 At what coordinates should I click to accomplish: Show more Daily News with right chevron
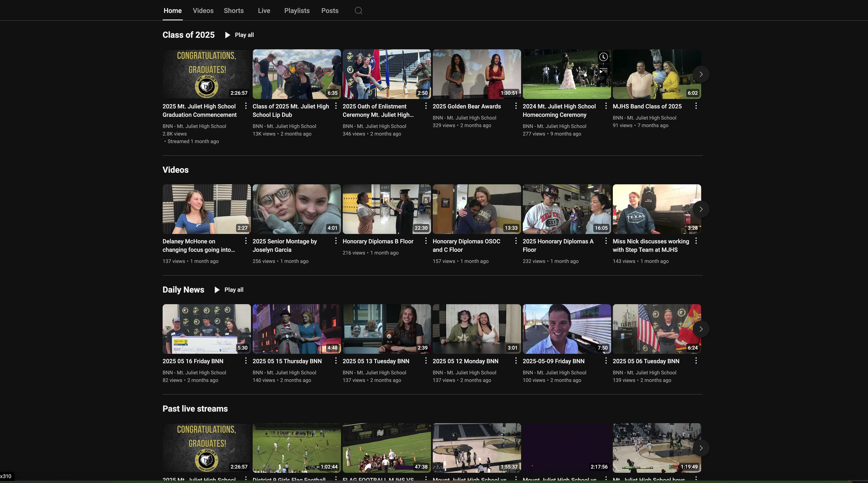(701, 329)
